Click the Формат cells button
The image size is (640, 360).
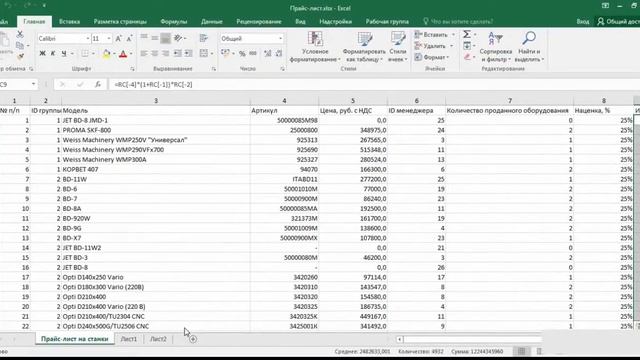pos(432,57)
